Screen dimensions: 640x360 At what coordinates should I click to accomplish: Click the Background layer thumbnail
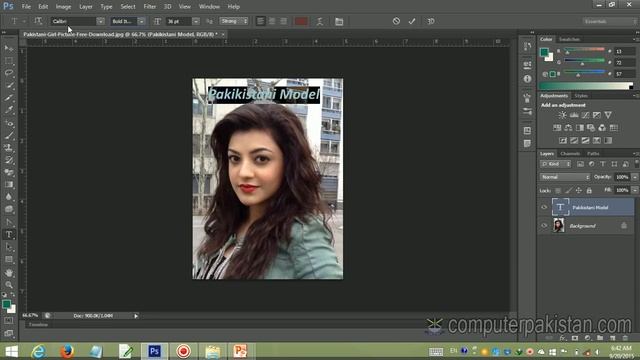(559, 225)
